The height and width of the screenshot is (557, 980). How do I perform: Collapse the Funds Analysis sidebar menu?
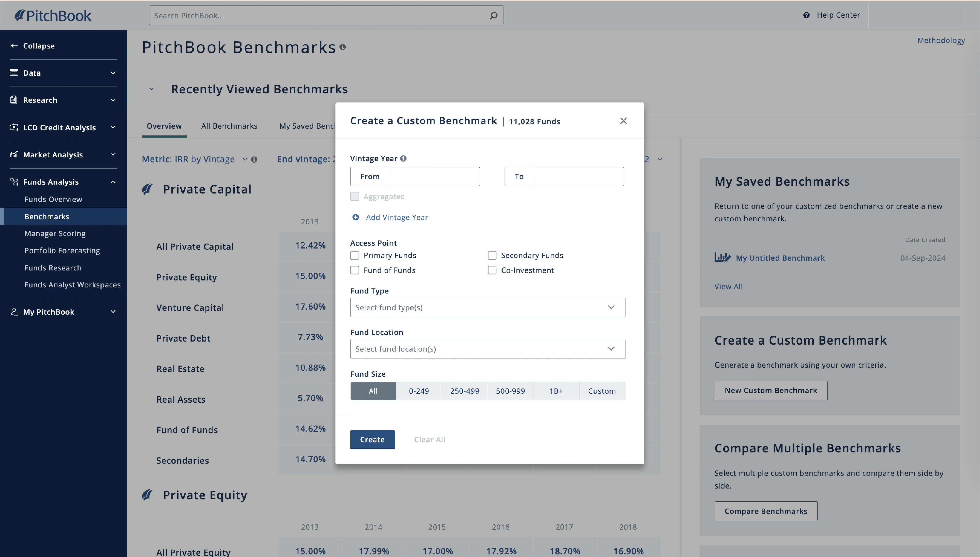113,182
